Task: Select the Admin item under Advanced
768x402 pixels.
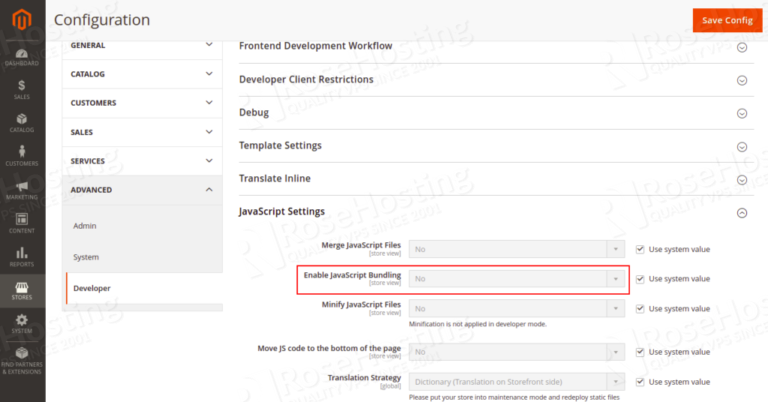Action: click(x=85, y=226)
